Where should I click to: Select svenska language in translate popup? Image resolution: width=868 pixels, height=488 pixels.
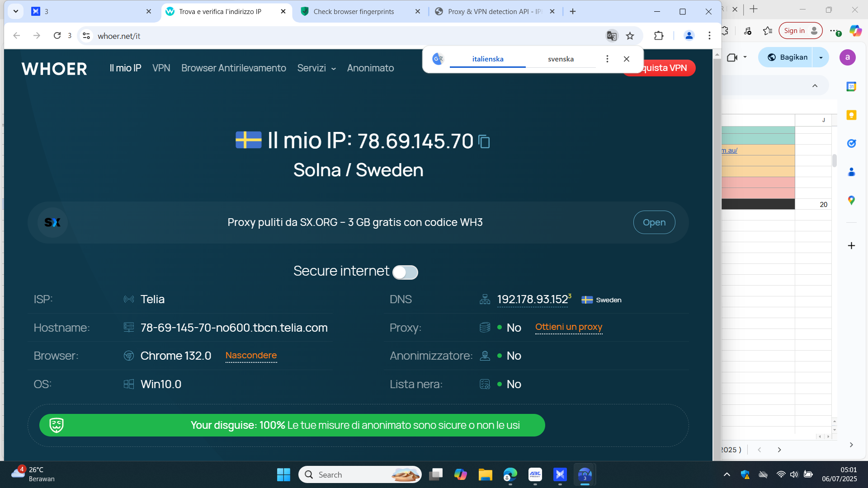pos(561,59)
